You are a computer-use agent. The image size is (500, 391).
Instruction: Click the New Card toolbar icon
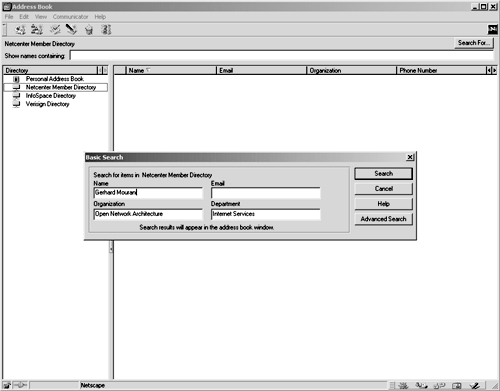click(x=20, y=30)
